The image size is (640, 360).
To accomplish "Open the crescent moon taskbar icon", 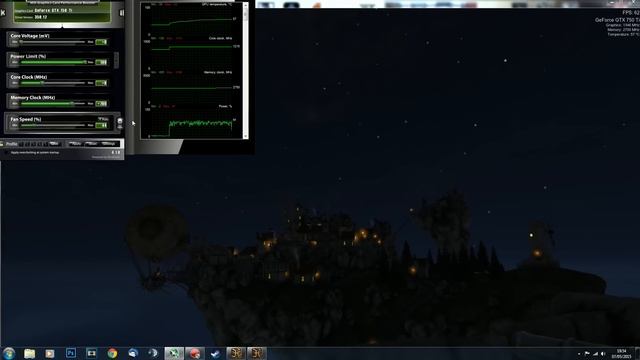I will point(153,353).
